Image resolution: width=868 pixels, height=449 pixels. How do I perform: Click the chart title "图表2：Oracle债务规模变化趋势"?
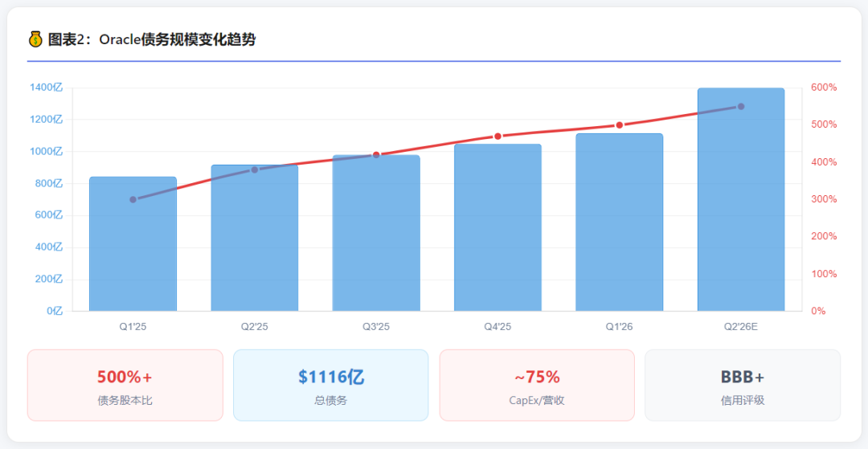[x=152, y=40]
